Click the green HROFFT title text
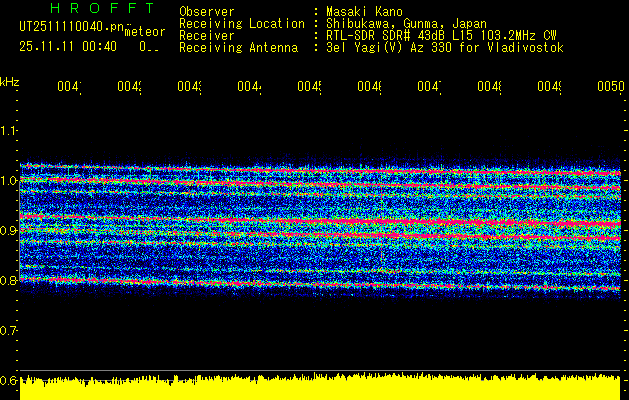The image size is (629, 400). click(x=102, y=8)
